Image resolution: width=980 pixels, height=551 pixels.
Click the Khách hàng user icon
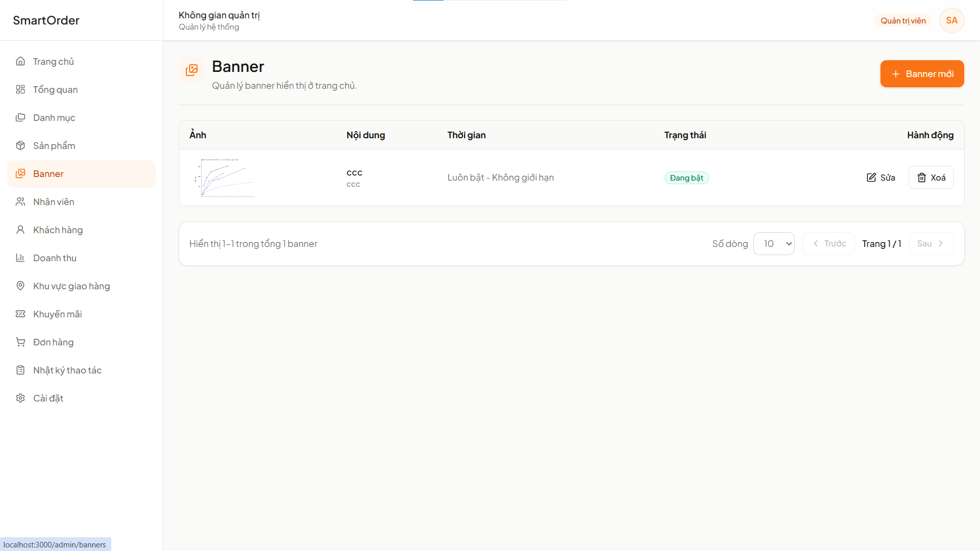20,230
